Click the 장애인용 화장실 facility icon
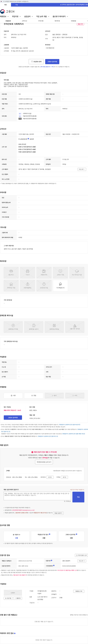Screen dimensions: 88x644 click(54, 327)
